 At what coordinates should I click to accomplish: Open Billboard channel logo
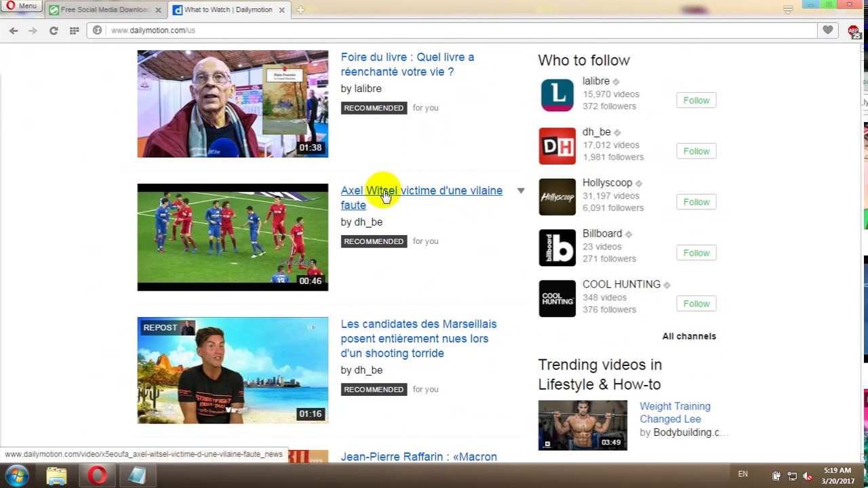557,247
